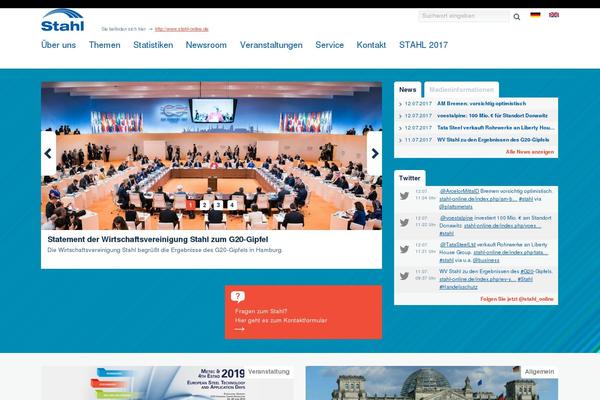Select the News tab
600x400 pixels.
[408, 90]
